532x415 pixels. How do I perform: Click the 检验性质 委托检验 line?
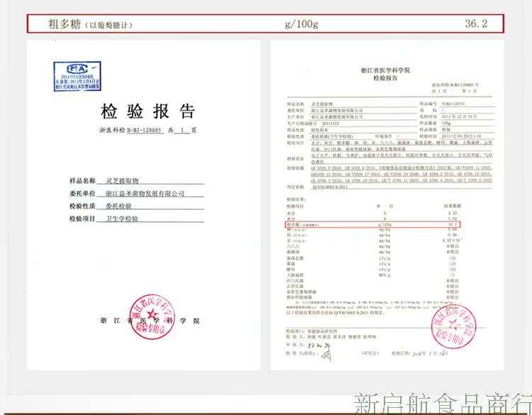pyautogui.click(x=137, y=206)
